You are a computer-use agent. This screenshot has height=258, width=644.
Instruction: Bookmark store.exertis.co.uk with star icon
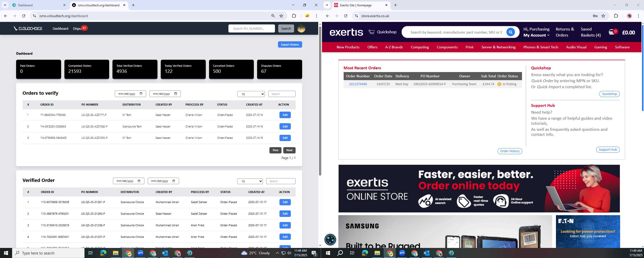(603, 16)
